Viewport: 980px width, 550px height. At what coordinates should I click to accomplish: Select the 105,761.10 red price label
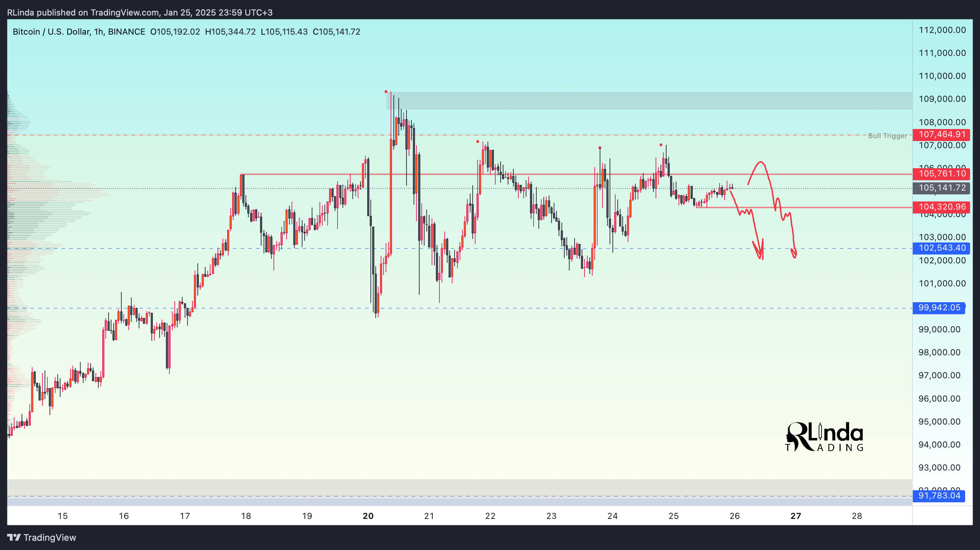pos(941,174)
